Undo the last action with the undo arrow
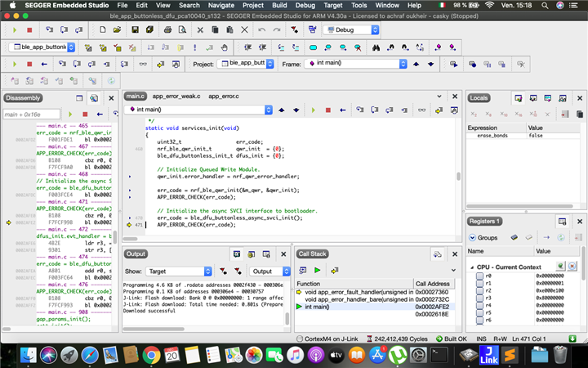The image size is (588, 368). coord(262,29)
